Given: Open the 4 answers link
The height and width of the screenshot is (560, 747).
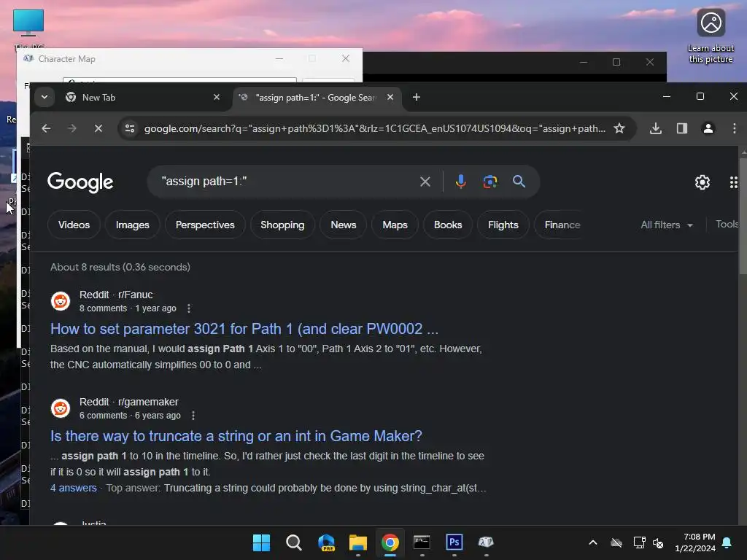Looking at the screenshot, I should pyautogui.click(x=74, y=488).
